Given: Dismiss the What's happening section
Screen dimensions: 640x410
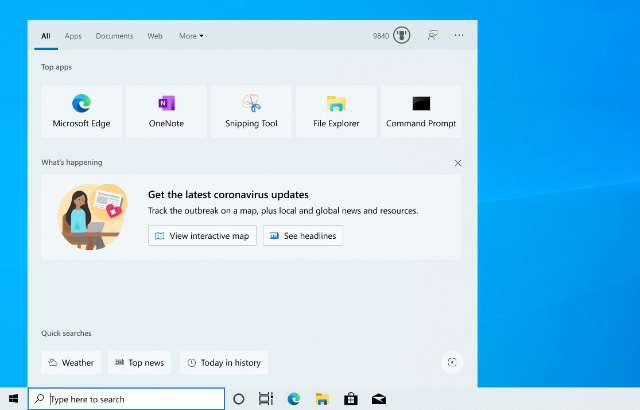Looking at the screenshot, I should (x=458, y=163).
